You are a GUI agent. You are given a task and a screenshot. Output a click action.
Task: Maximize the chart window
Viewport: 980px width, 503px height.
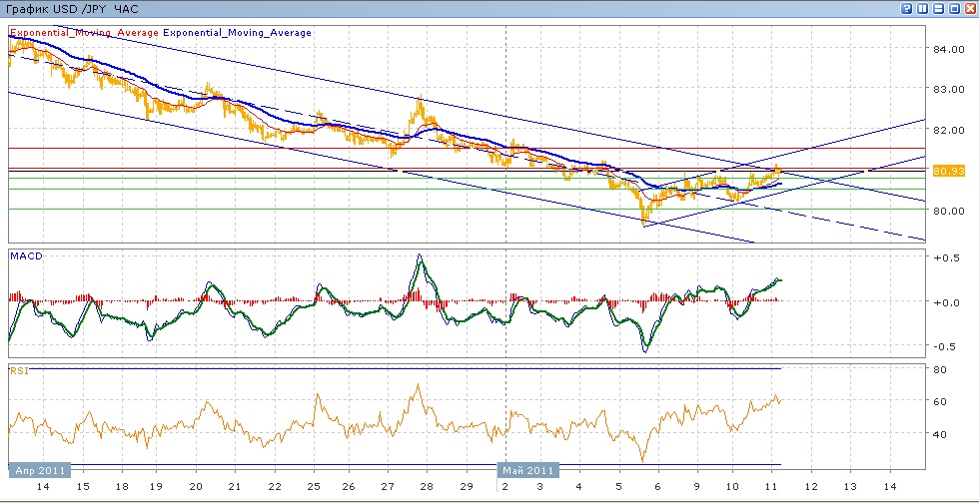(954, 8)
